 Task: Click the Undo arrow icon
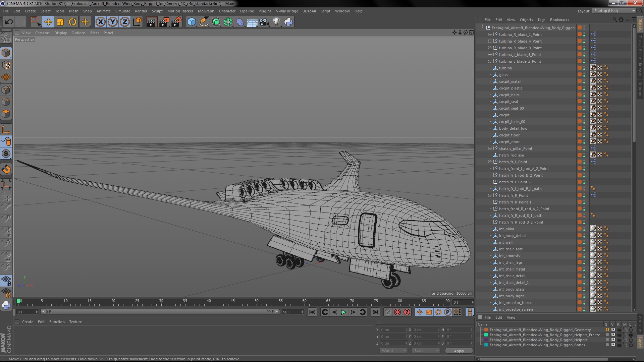pyautogui.click(x=9, y=22)
